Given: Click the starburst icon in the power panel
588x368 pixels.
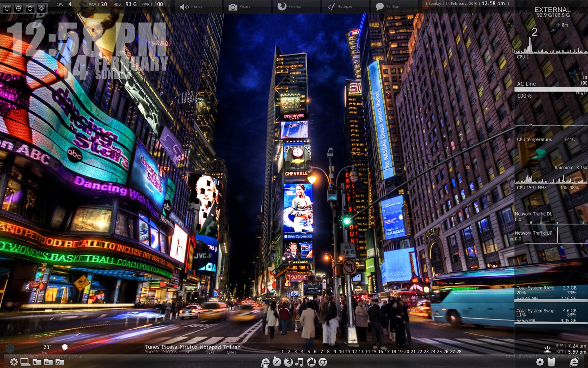Looking at the screenshot, I should click(41, 8).
